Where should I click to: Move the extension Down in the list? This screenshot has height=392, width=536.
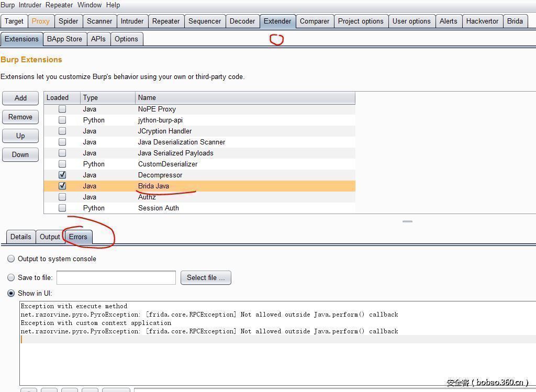(20, 154)
